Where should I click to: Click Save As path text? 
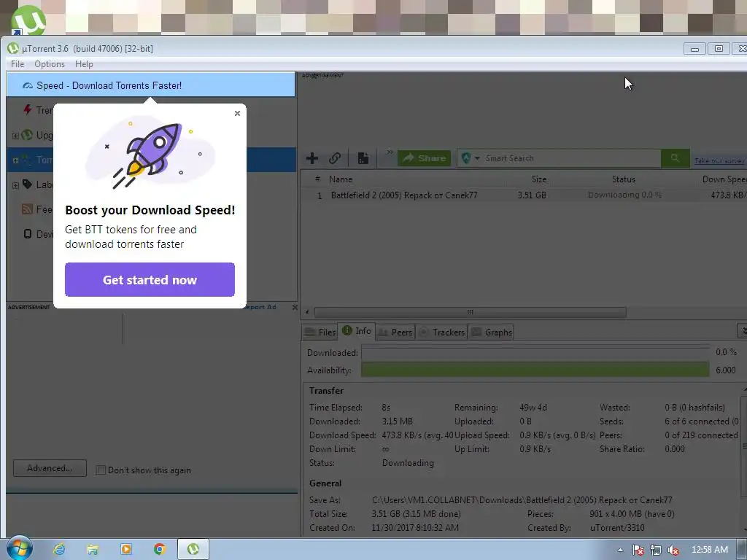[522, 500]
